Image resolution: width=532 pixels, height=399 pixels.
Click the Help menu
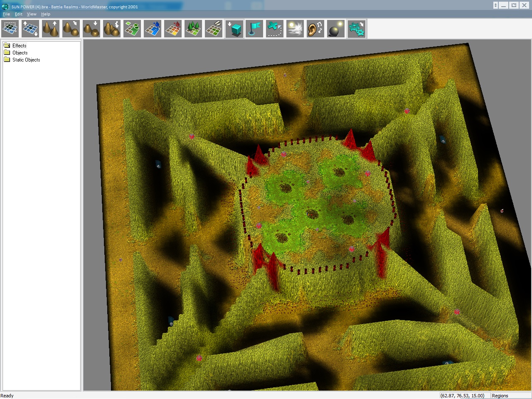point(46,14)
